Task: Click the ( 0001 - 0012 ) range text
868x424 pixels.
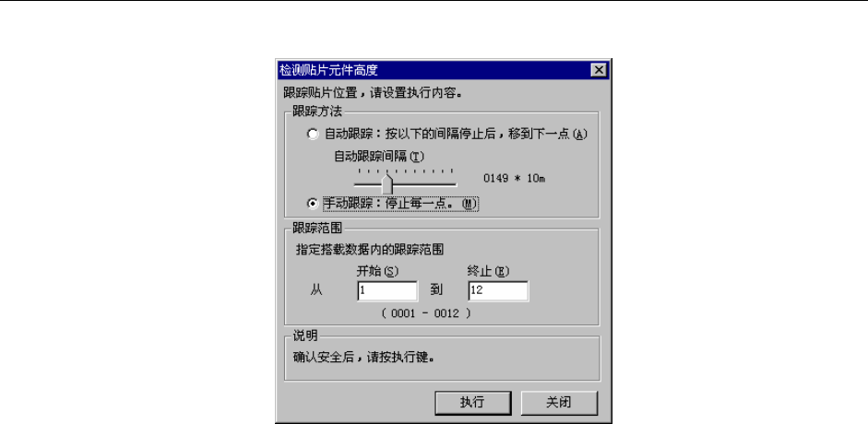Action: coord(427,313)
